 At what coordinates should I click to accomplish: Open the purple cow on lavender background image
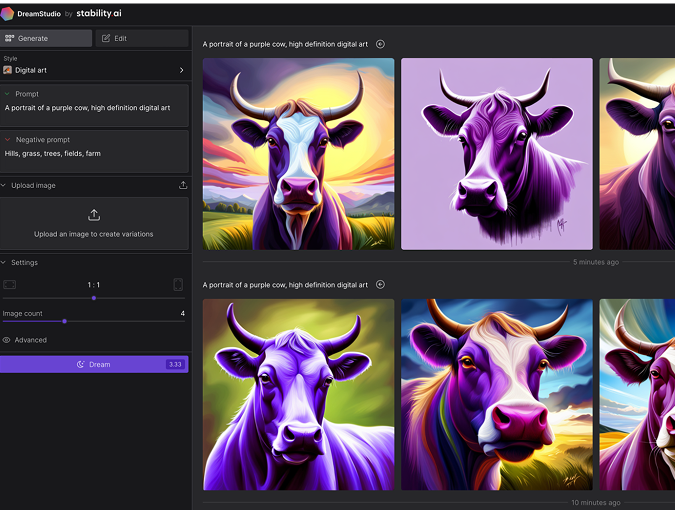coord(497,153)
